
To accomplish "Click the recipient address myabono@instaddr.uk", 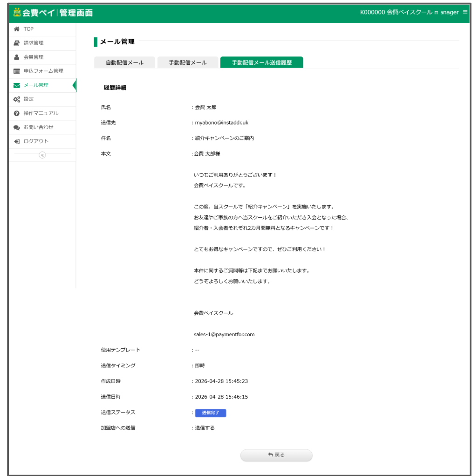I will [221, 123].
